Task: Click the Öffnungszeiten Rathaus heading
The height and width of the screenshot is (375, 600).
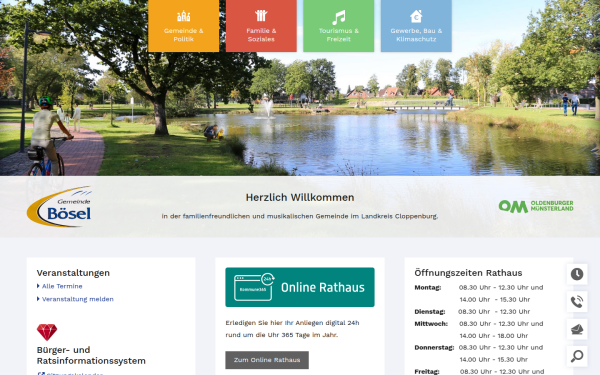Action: click(468, 273)
